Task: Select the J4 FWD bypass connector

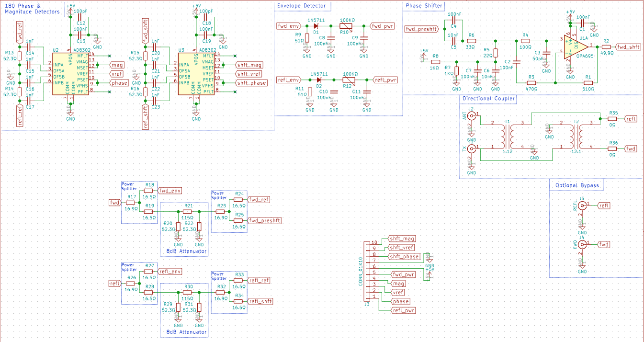Action: pos(582,244)
